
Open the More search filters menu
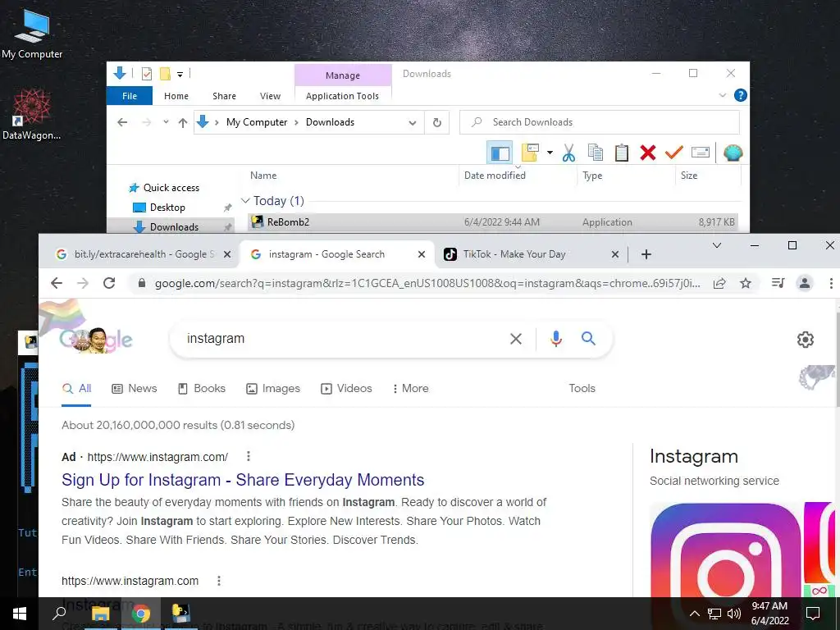coord(410,388)
